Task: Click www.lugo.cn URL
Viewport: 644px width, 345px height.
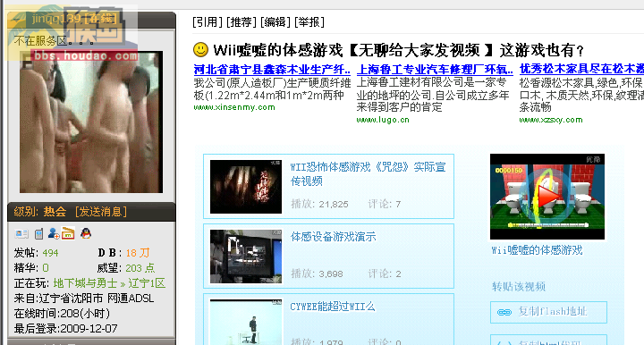Action: click(383, 120)
